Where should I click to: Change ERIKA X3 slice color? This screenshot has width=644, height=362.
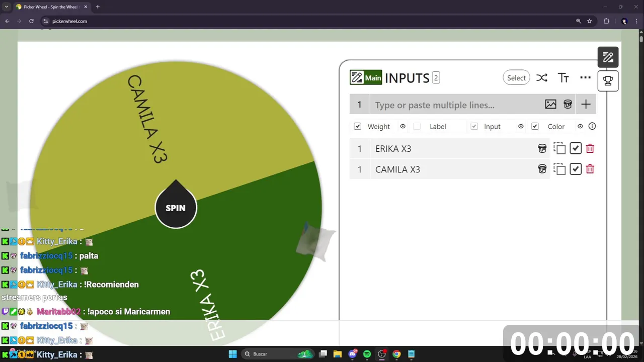coord(542,148)
